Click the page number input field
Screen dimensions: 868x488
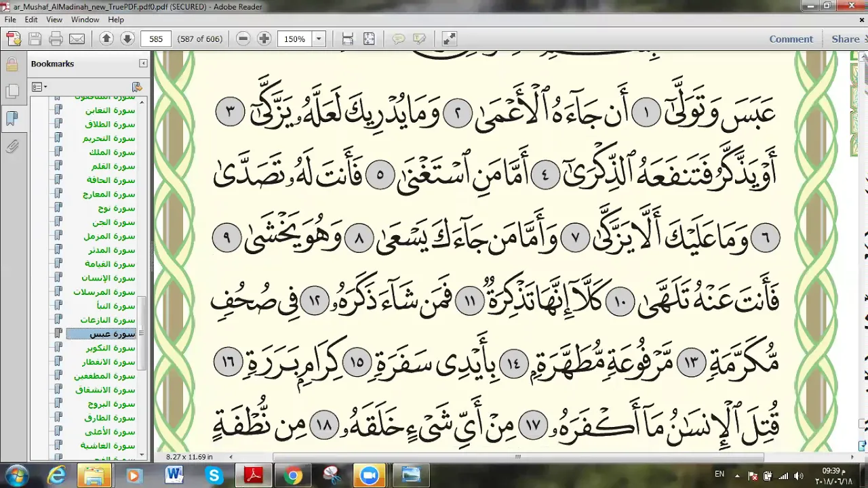[x=156, y=39]
